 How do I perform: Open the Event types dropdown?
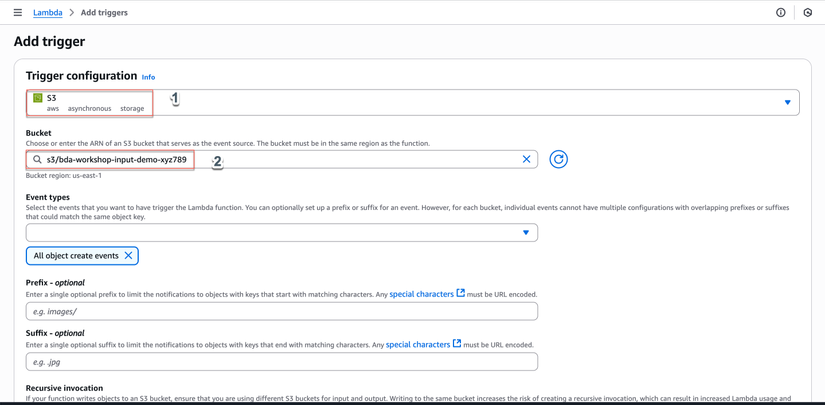tap(526, 233)
